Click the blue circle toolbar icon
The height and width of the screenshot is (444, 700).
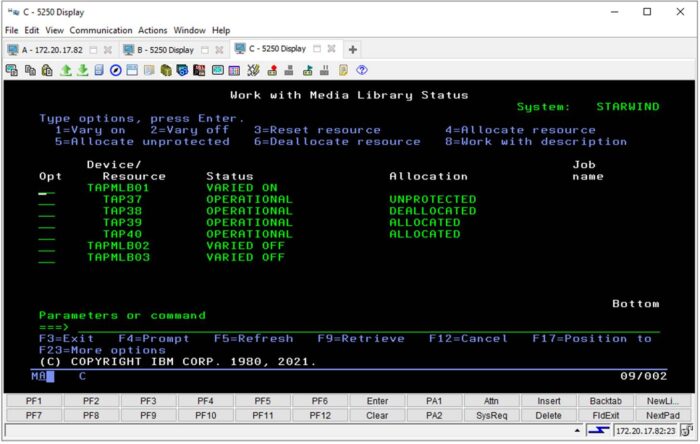pos(116,70)
